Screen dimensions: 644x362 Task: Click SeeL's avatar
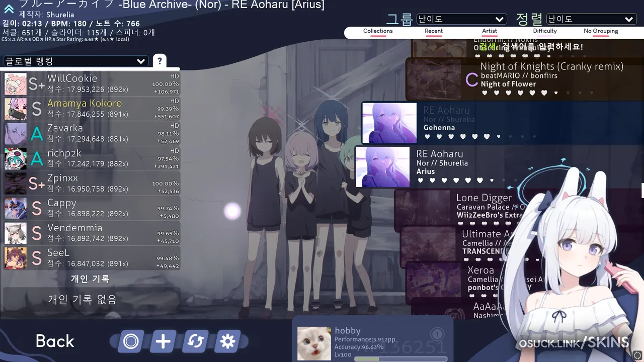(16, 258)
